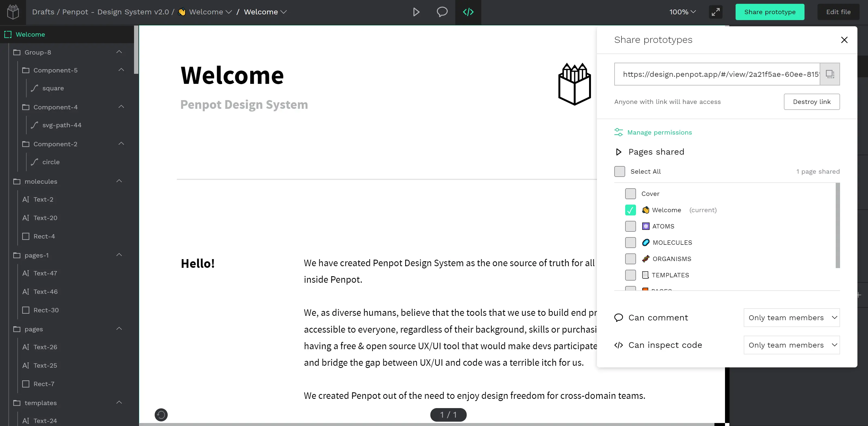Toggle fullscreen view icon

pyautogui.click(x=715, y=12)
